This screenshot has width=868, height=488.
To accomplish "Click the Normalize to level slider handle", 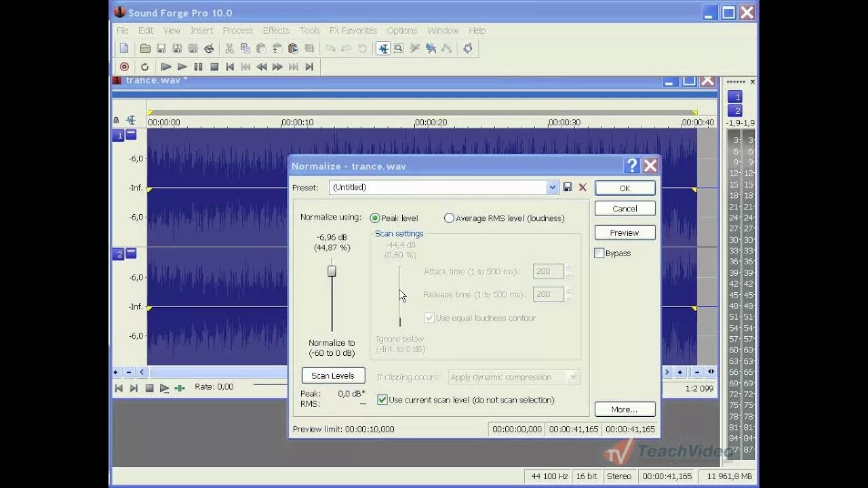I will 332,271.
